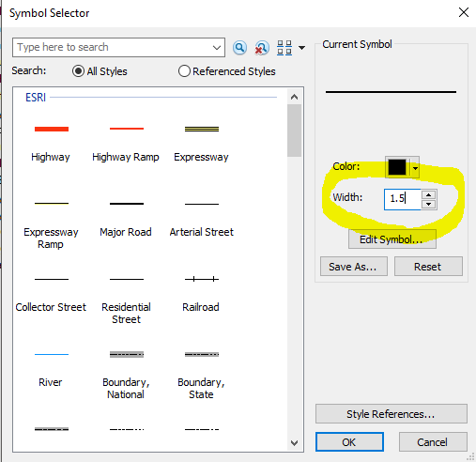Viewport: 476px width, 462px height.
Task: Click the clear search icon
Action: 262,48
